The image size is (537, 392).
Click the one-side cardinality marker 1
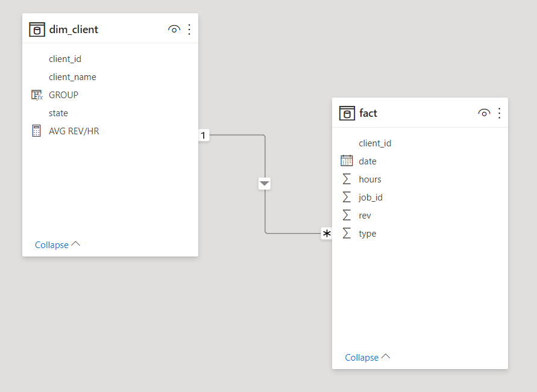pos(204,135)
